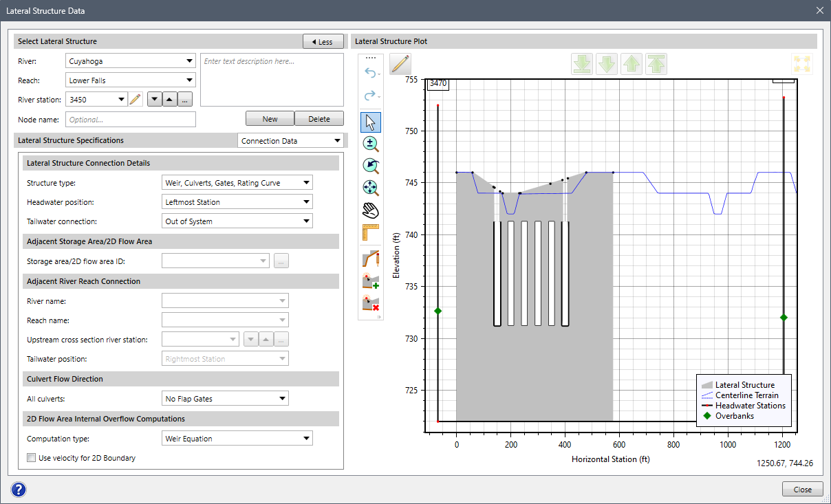Click the fit-plot icon at top right
The height and width of the screenshot is (504, 831).
pos(802,64)
